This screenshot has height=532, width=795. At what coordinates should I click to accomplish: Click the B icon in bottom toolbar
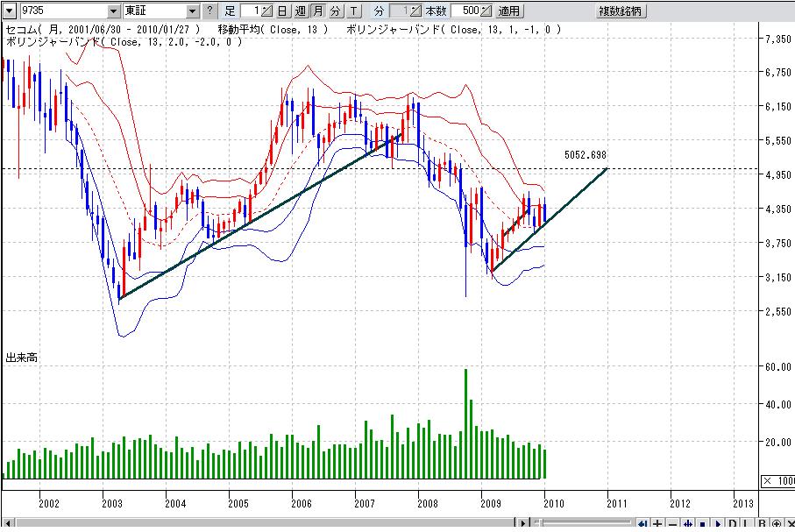[x=762, y=524]
